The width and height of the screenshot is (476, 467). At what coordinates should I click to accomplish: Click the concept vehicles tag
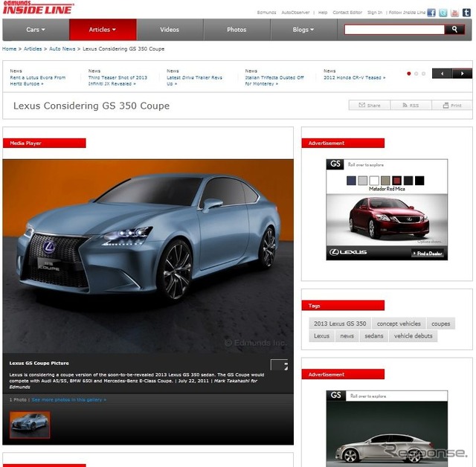399,323
